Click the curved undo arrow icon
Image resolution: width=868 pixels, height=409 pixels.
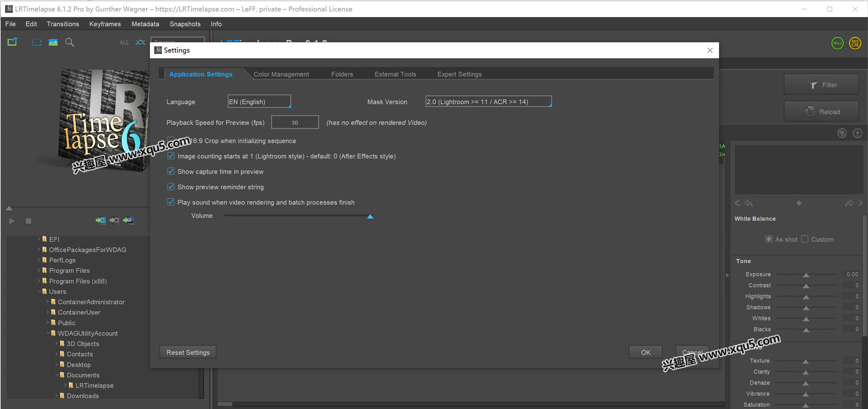click(x=749, y=203)
